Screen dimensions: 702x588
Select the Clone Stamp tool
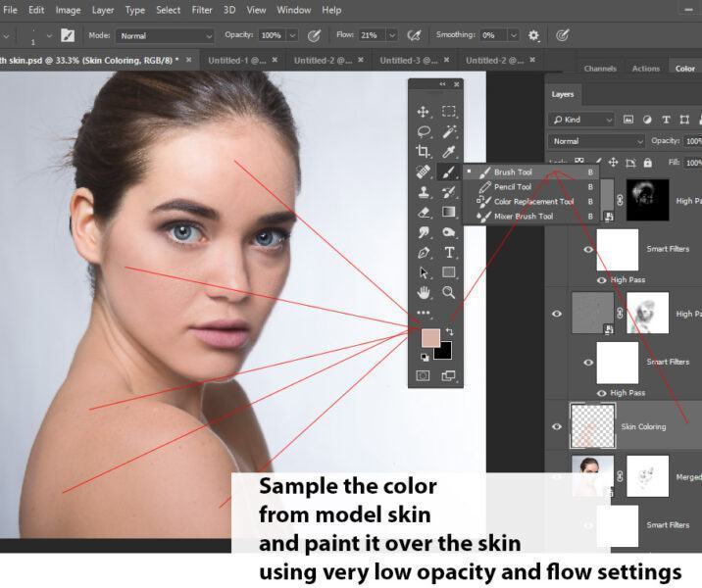point(424,192)
